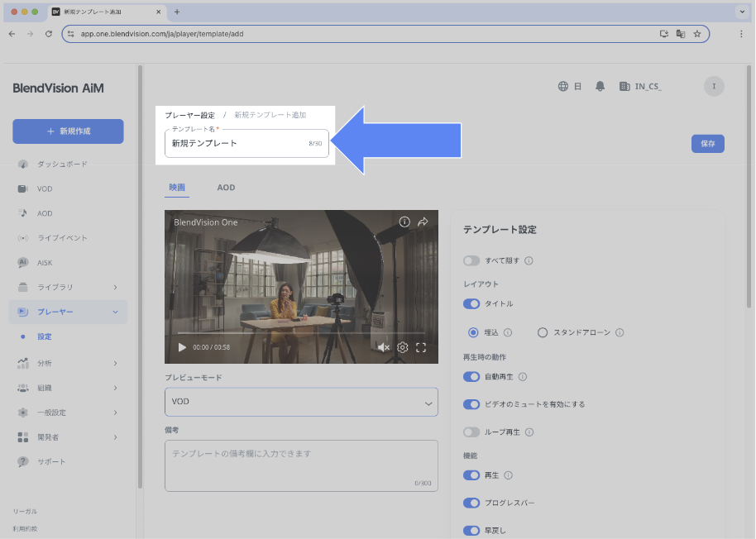Select the 設定 submenu item
This screenshot has height=539, width=756.
45,336
